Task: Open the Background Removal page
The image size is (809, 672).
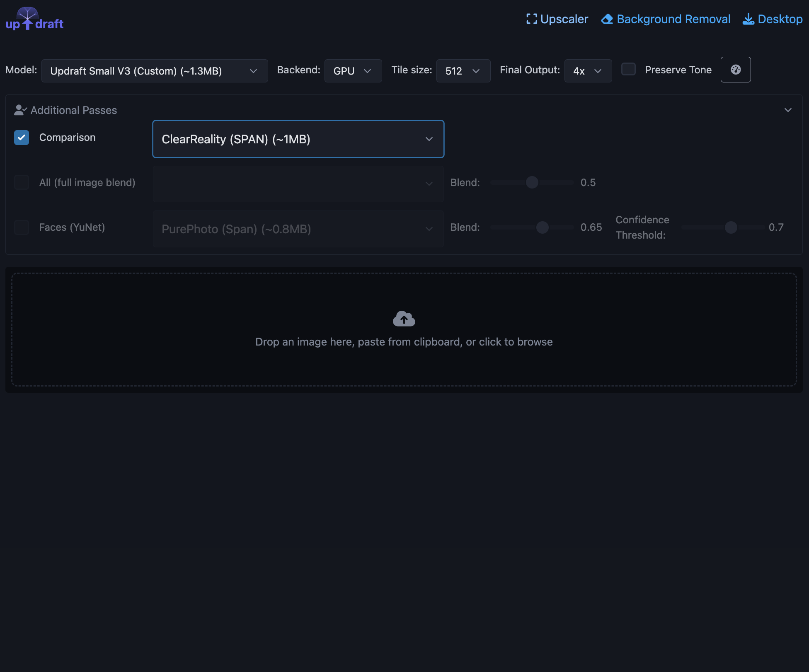Action: point(666,19)
